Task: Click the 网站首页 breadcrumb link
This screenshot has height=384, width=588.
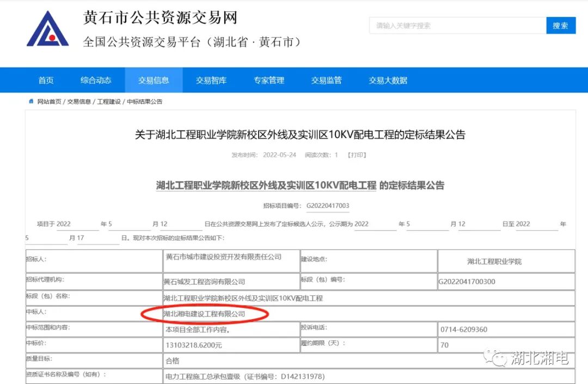Action: tap(49, 101)
